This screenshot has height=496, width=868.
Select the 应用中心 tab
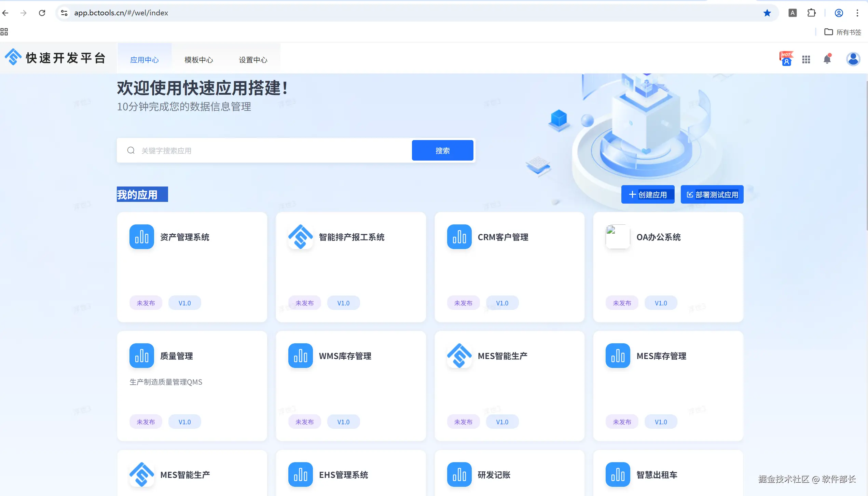[x=144, y=60]
